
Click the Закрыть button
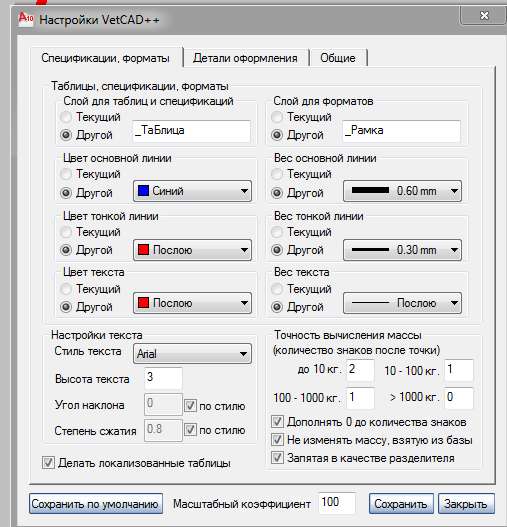(x=466, y=503)
